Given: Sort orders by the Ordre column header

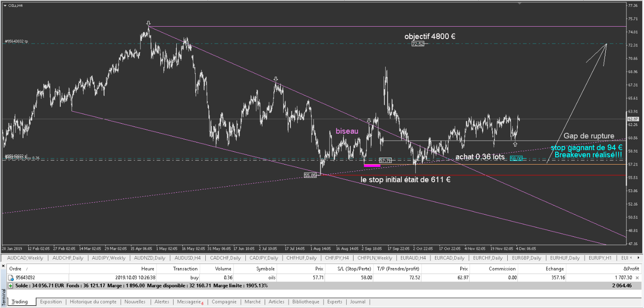Looking at the screenshot, I should pyautogui.click(x=38, y=268).
